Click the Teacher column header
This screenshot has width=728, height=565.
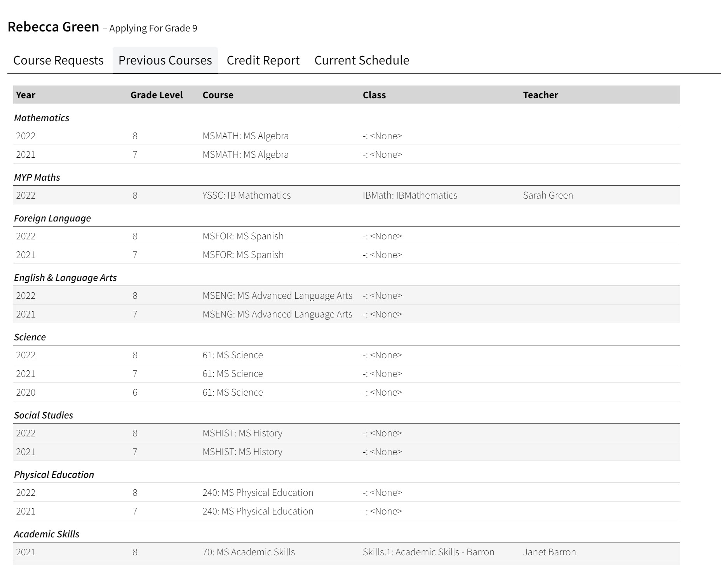coord(540,95)
